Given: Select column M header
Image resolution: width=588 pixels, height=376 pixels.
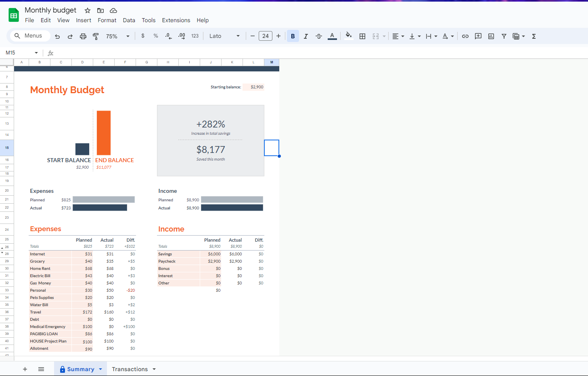Looking at the screenshot, I should (x=272, y=62).
